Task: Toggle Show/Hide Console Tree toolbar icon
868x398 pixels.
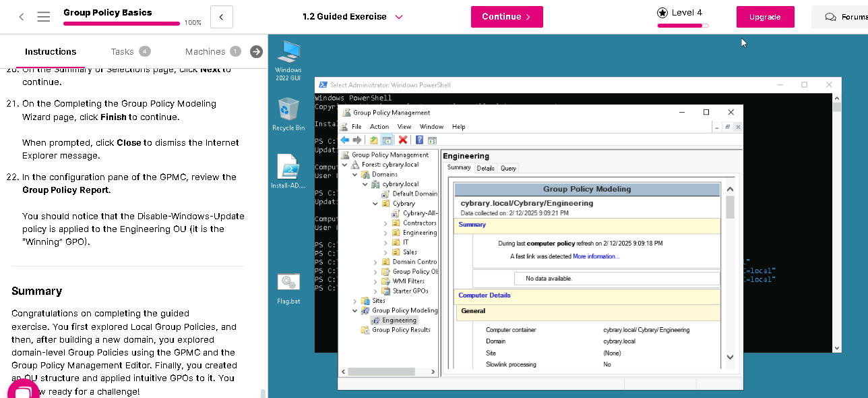Action: pos(387,140)
